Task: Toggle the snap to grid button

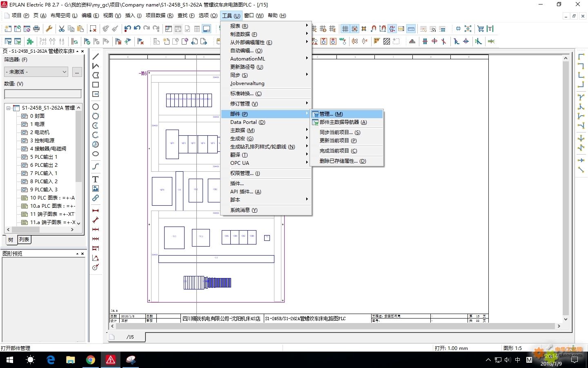Action: tap(354, 29)
